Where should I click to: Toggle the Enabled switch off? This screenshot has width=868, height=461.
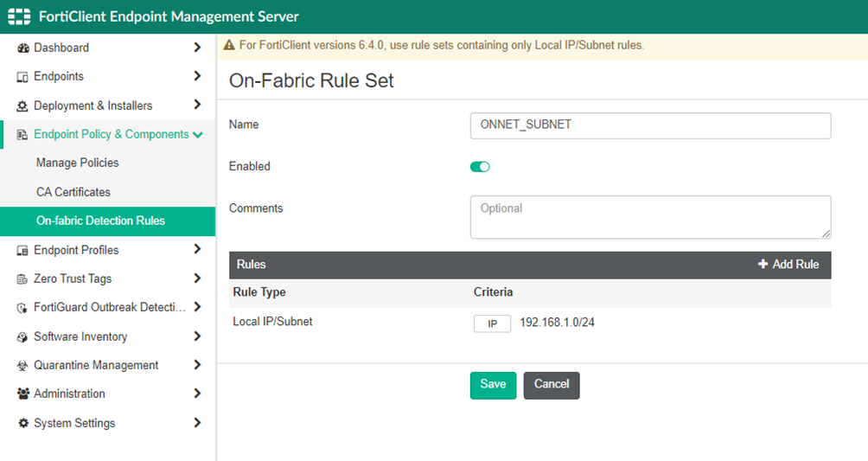pyautogui.click(x=480, y=167)
